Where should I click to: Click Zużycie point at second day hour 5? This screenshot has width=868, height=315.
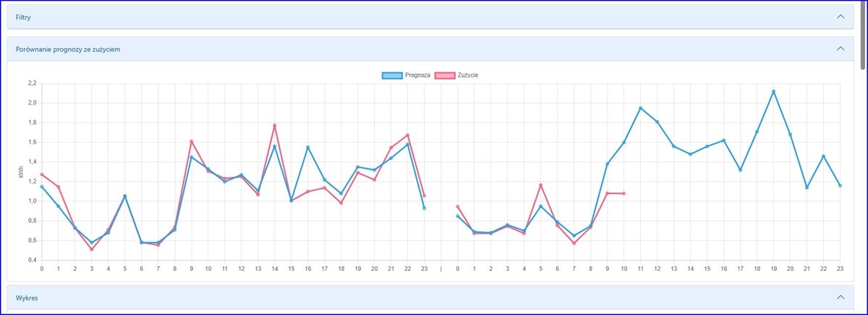540,185
